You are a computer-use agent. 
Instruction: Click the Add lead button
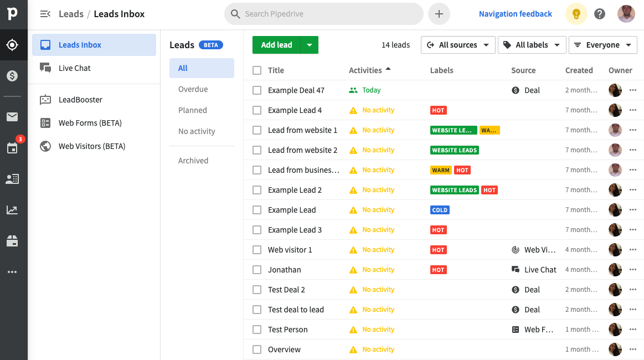pos(276,45)
